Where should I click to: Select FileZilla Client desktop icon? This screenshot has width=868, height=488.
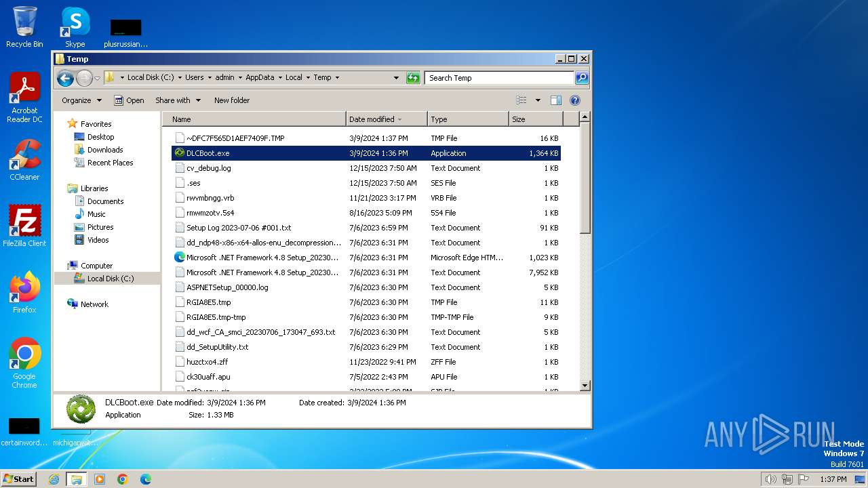point(24,226)
